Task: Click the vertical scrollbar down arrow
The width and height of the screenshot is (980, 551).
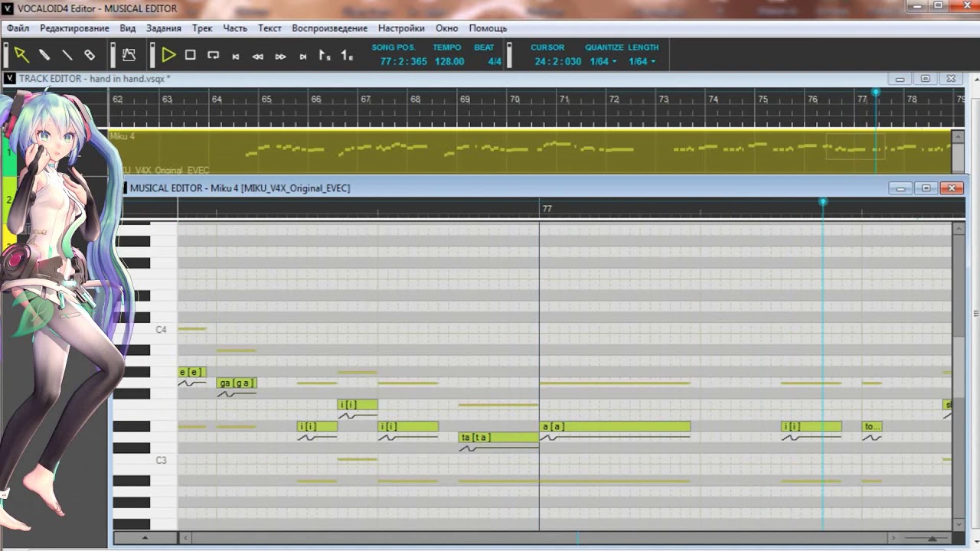Action: click(x=960, y=524)
